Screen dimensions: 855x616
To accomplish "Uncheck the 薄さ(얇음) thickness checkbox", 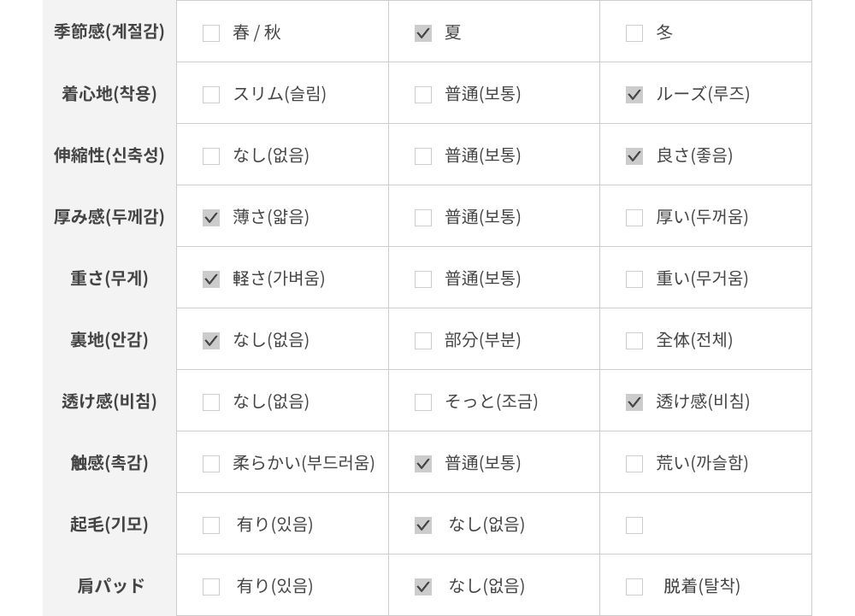I will coord(211,218).
